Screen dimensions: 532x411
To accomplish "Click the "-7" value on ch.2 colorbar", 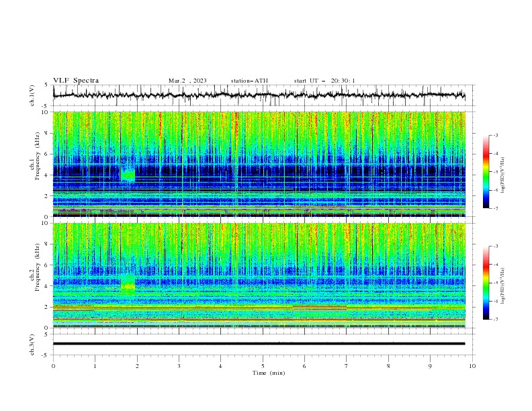I will (x=496, y=320).
